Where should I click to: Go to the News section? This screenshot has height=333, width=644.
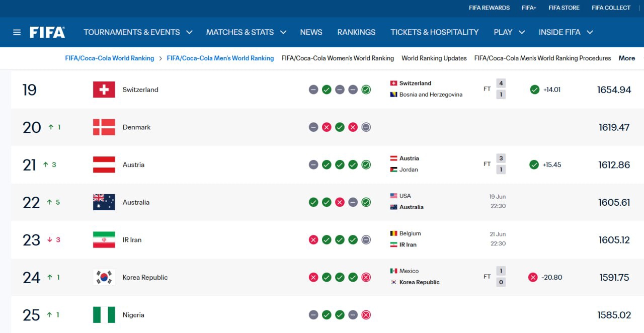pyautogui.click(x=311, y=32)
